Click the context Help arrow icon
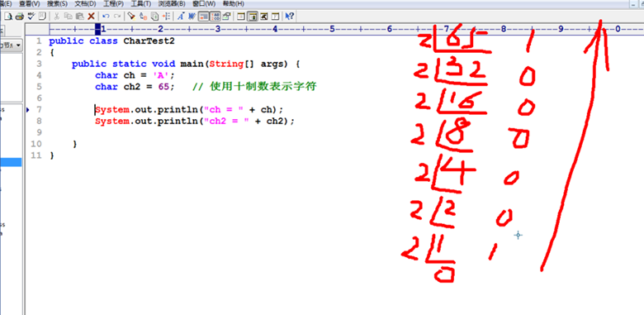644x315 pixels. (x=289, y=17)
